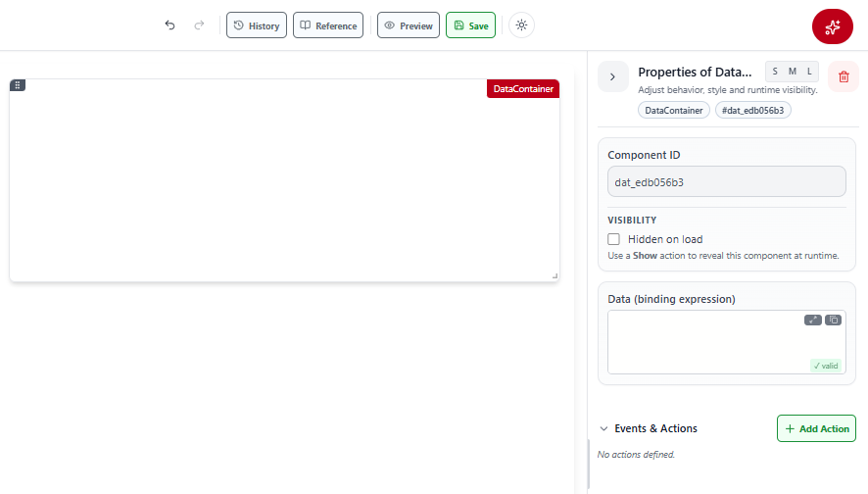The width and height of the screenshot is (868, 494).
Task: Enable the Hidden on load checkbox
Action: 613,239
